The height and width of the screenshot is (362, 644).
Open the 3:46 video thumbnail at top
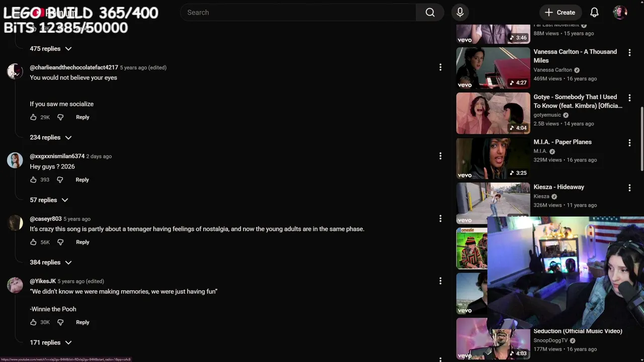pos(493,34)
